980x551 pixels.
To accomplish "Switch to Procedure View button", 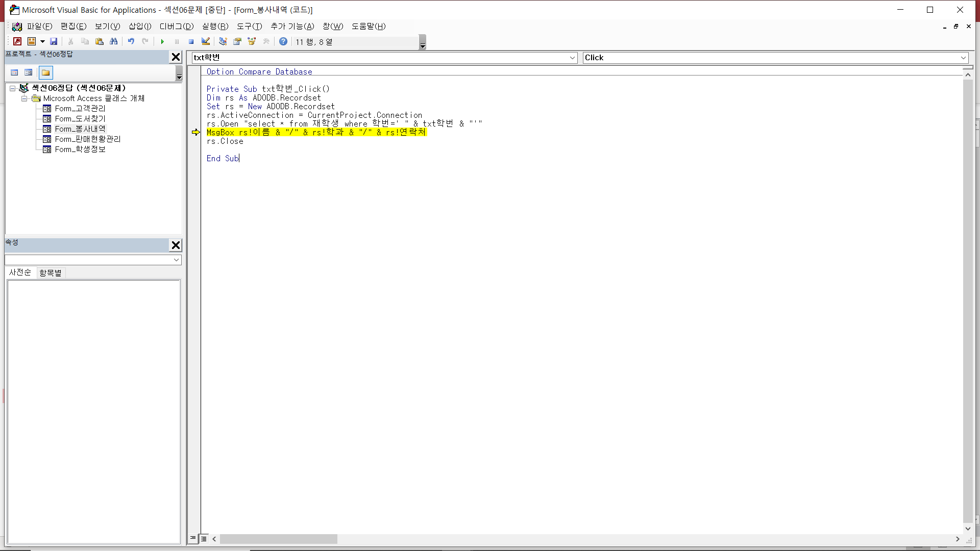I will coord(193,539).
